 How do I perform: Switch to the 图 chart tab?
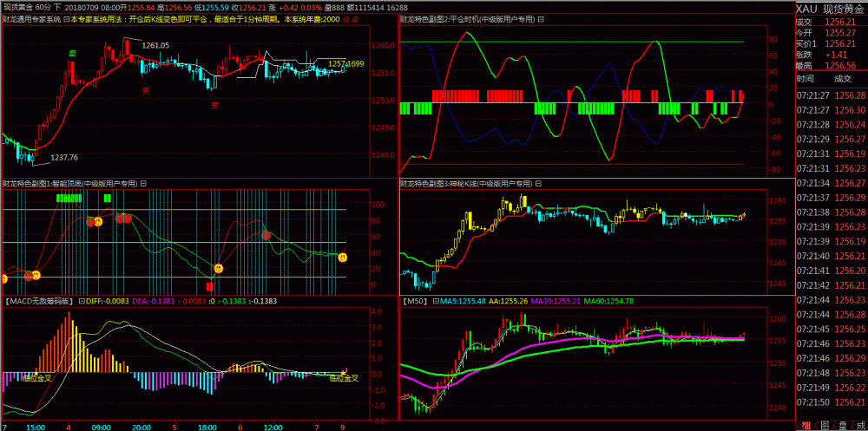click(825, 425)
